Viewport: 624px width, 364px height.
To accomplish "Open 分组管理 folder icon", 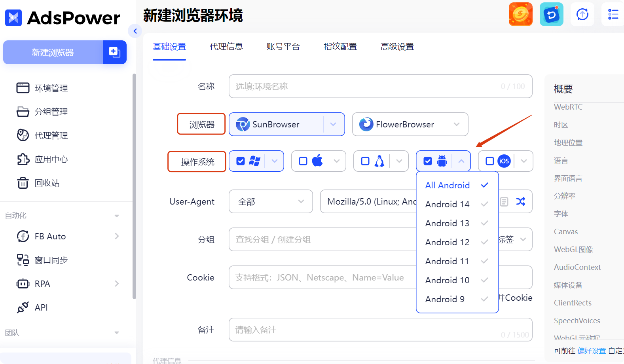I will [x=23, y=112].
